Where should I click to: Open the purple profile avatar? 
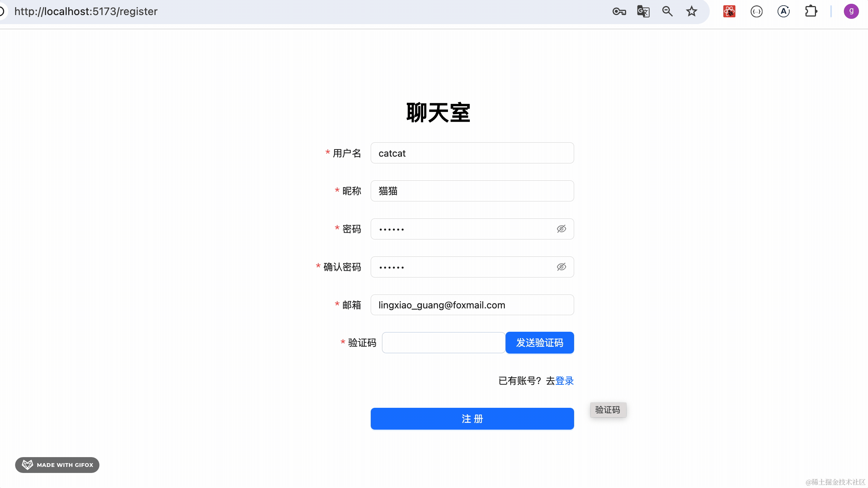(851, 11)
